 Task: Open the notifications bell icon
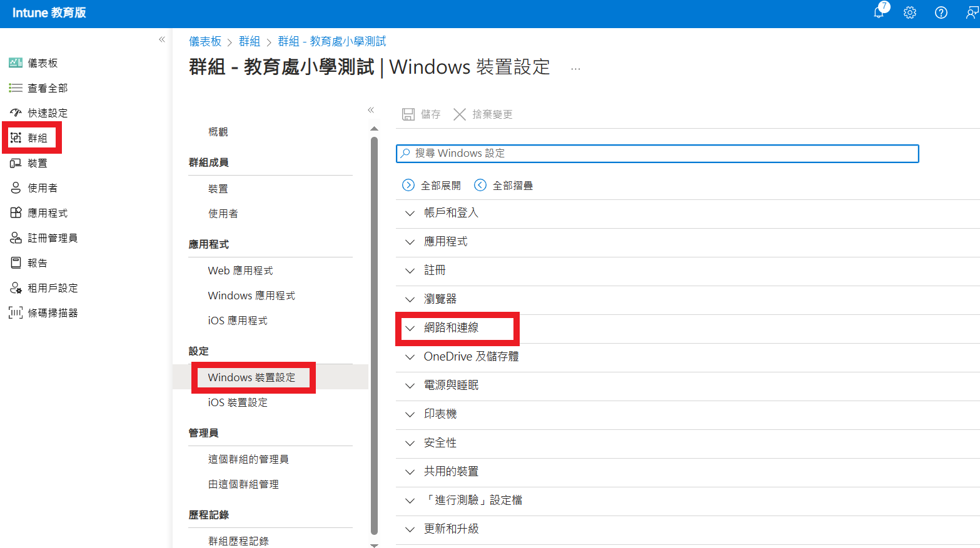[x=879, y=12]
